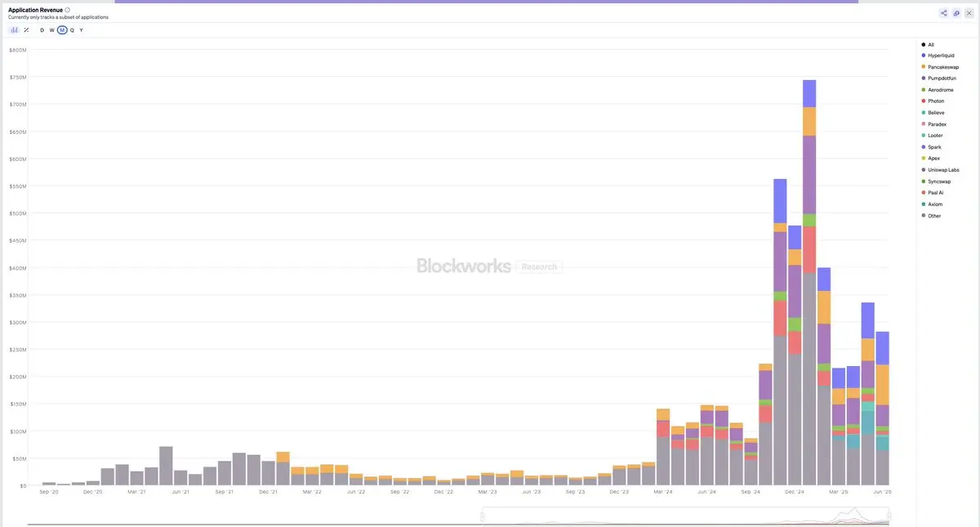980x527 pixels.
Task: Select the bar chart view icon
Action: point(14,30)
